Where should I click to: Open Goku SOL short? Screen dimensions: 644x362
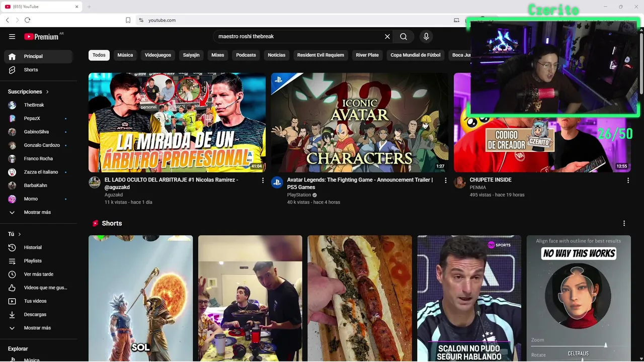(x=140, y=298)
